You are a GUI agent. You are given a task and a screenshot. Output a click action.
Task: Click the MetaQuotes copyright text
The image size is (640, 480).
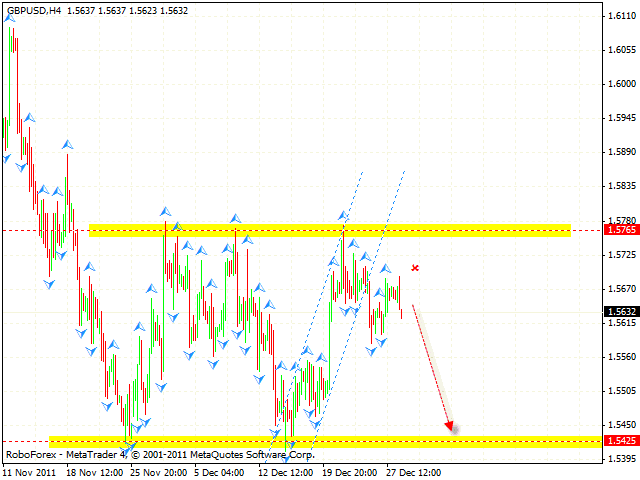coord(160,454)
